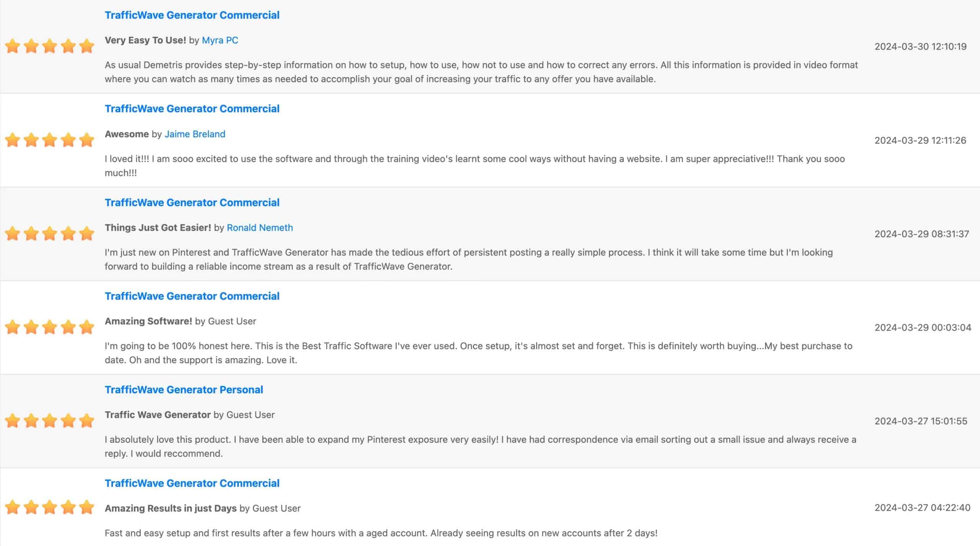Click the product title above "Amazing Results in just Days"
Image resolution: width=980 pixels, height=546 pixels.
tap(192, 483)
